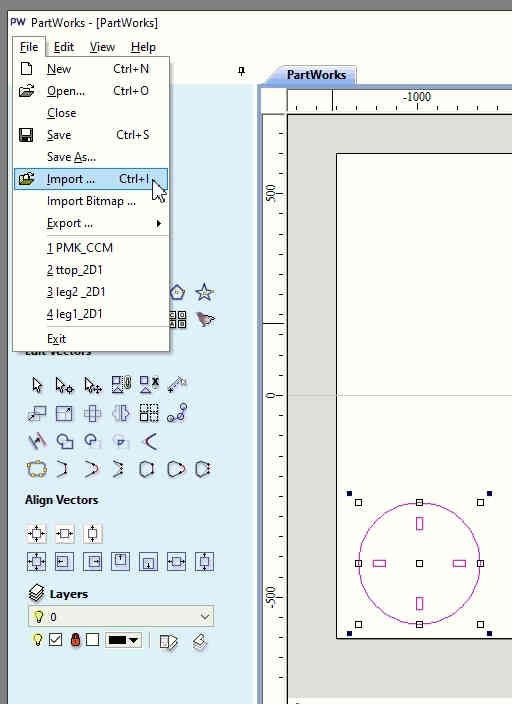Open the Layers dropdown showing 0

[121, 616]
